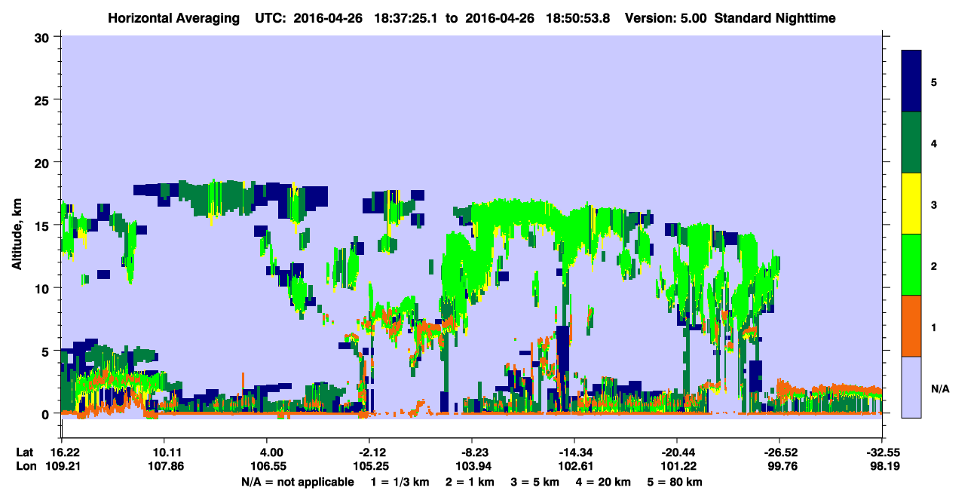Click the longitude value 105.25

click(x=369, y=465)
